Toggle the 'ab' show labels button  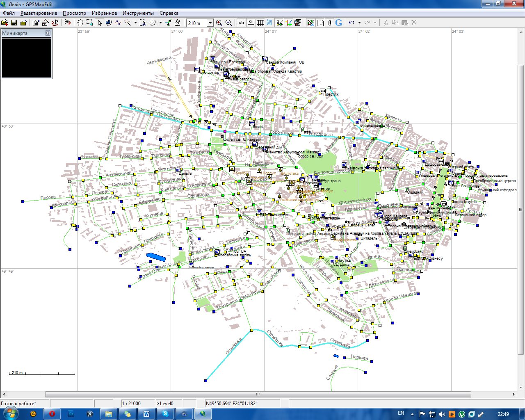(241, 23)
